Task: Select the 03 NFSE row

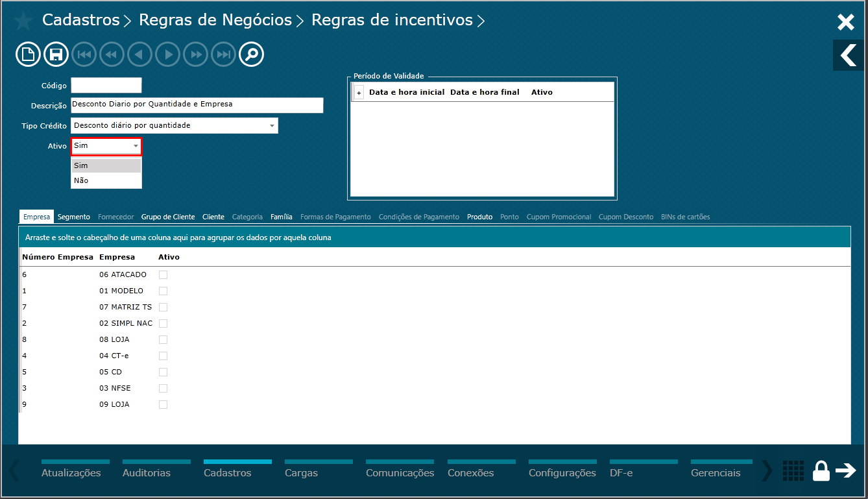Action: [435, 388]
